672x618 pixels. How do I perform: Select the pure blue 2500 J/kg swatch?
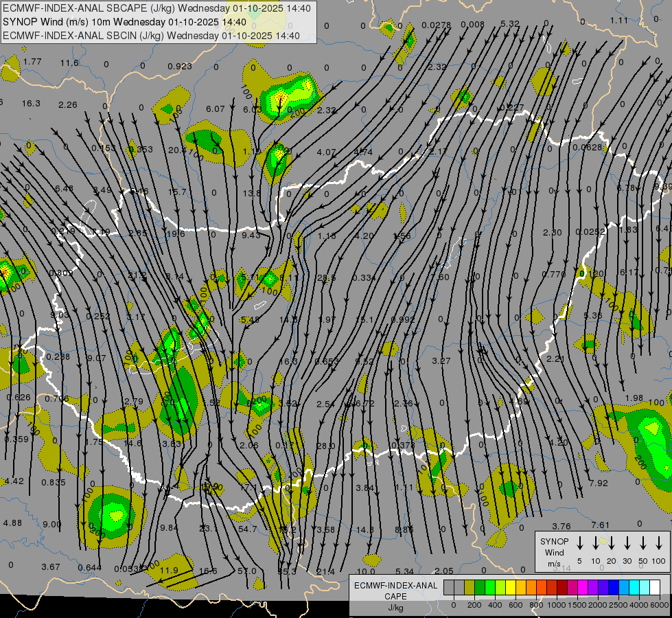pos(614,588)
